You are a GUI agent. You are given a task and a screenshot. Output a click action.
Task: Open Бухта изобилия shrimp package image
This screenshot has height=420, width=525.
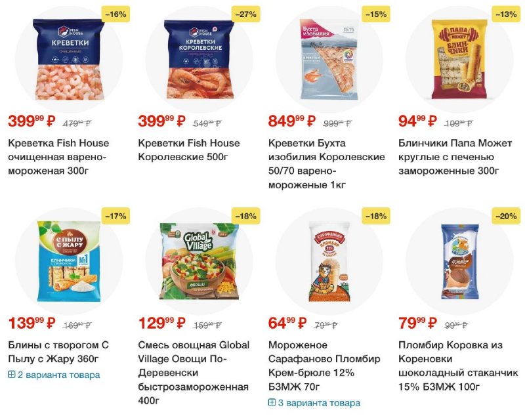click(329, 59)
